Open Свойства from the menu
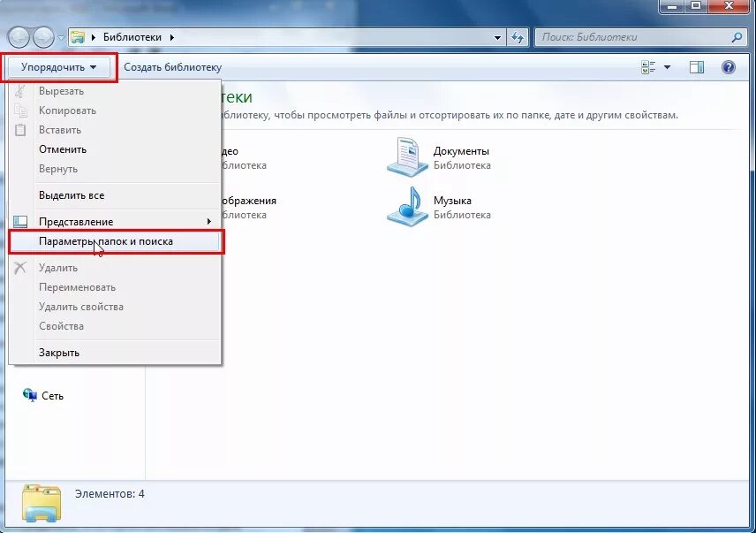Viewport: 756px width, 533px height. tap(115, 326)
